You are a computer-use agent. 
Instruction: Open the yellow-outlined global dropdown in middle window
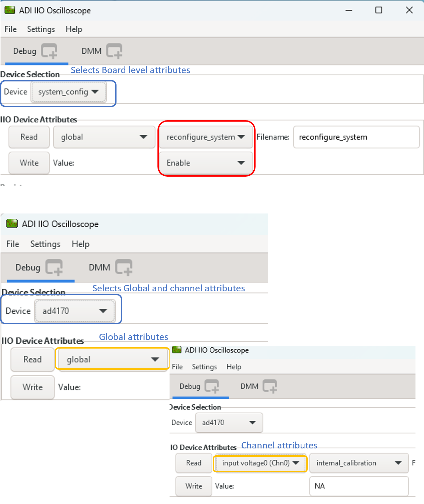click(x=112, y=359)
